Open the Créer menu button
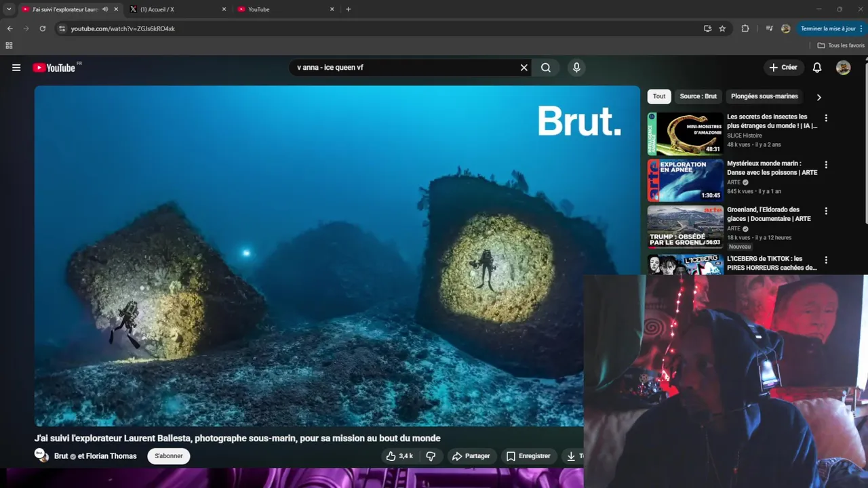The height and width of the screenshot is (488, 868). [x=783, y=68]
